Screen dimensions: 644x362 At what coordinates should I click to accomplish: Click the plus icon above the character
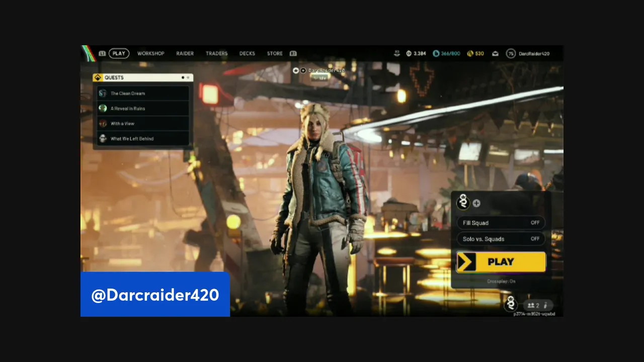click(x=303, y=70)
